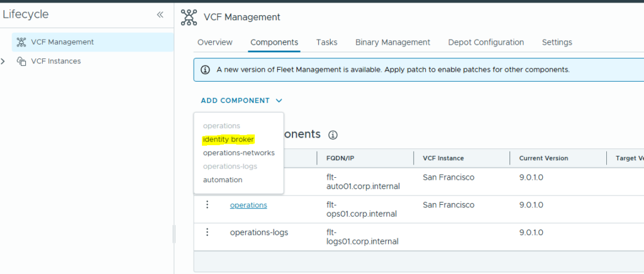Go to the Binary Management tab
This screenshot has width=644, height=274.
(392, 42)
